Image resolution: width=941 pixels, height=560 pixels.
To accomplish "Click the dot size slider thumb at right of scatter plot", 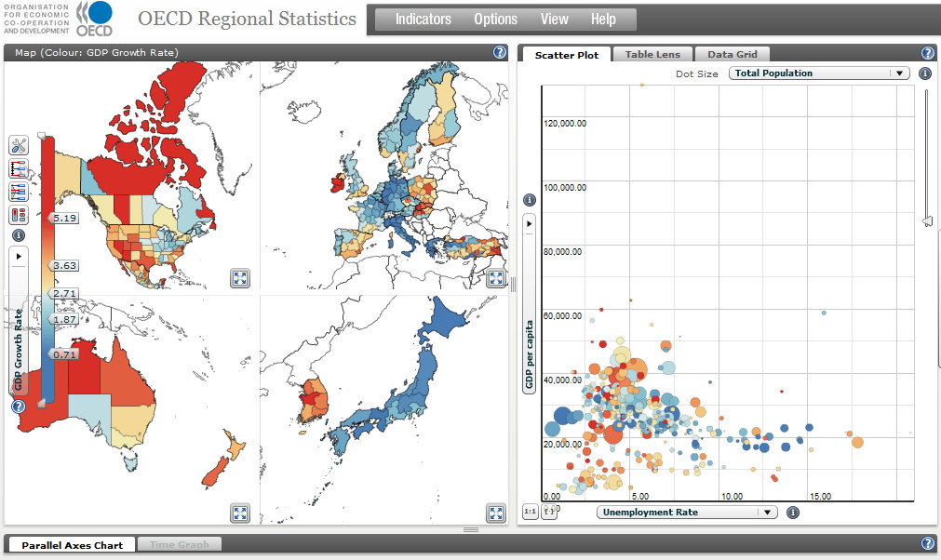I will pos(928,221).
